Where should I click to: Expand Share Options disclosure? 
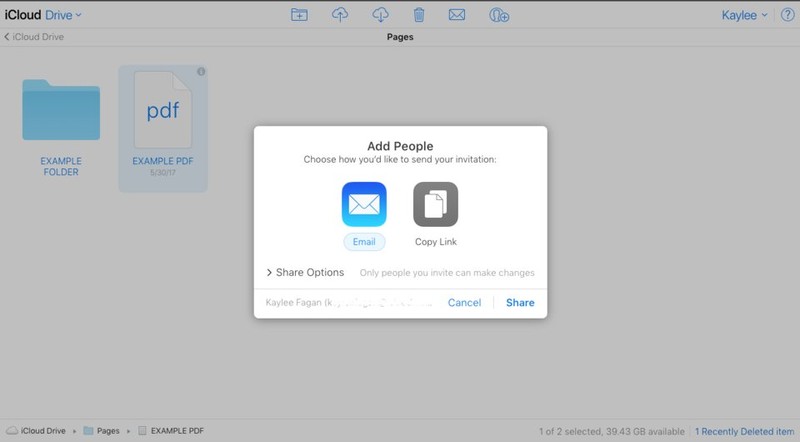point(305,273)
